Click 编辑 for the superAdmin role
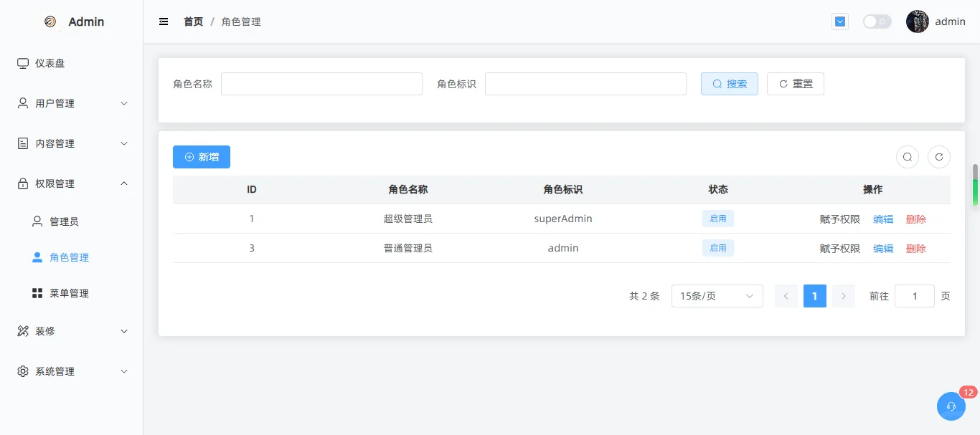Image resolution: width=980 pixels, height=435 pixels. [883, 219]
